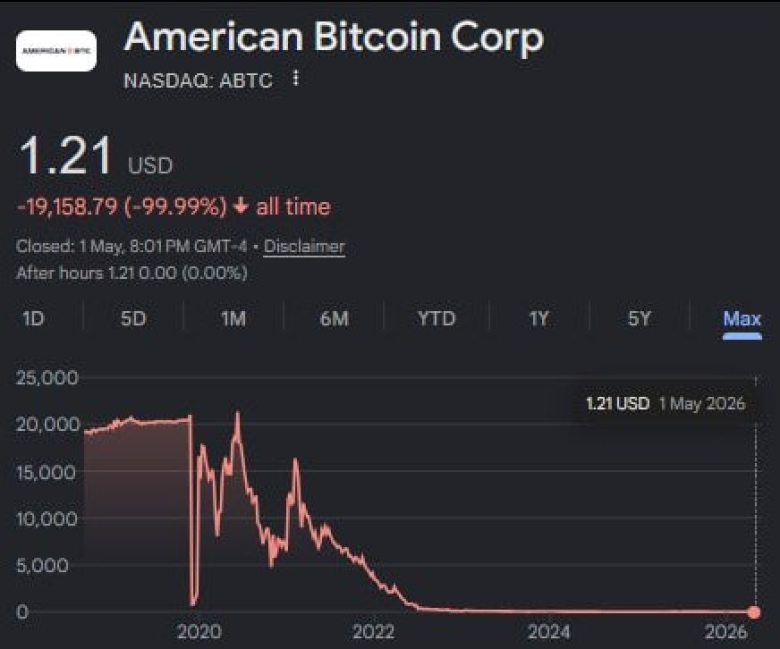Click the red down-arrow change indicator

[241, 206]
